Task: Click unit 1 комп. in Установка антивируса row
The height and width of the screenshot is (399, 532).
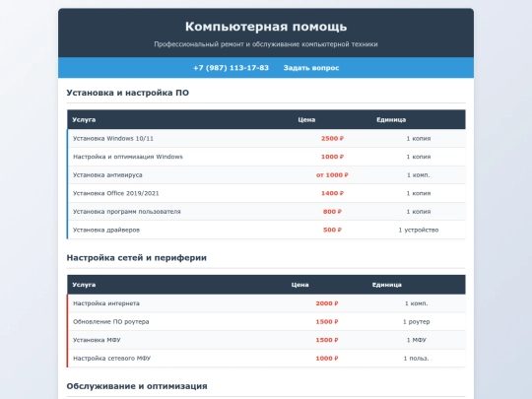Action: coord(419,175)
